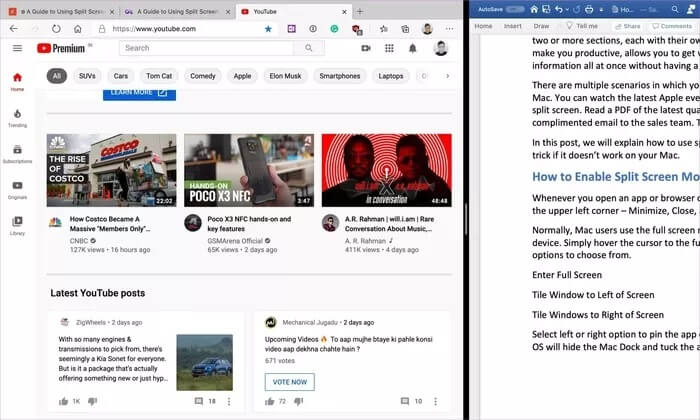Select the Cars filter chip
700x420 pixels.
point(121,76)
